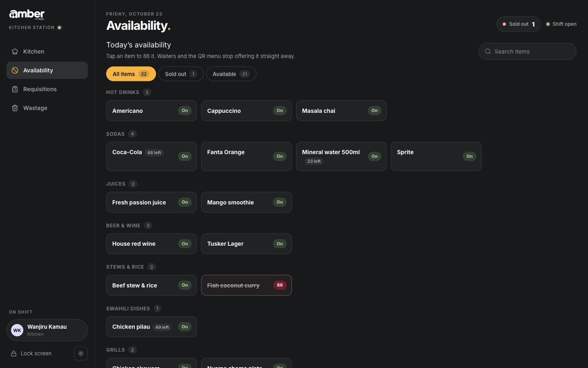Screen dimensions: 588x368
Task: Click the HOT DRINKS section heading
Action: [x=122, y=92]
